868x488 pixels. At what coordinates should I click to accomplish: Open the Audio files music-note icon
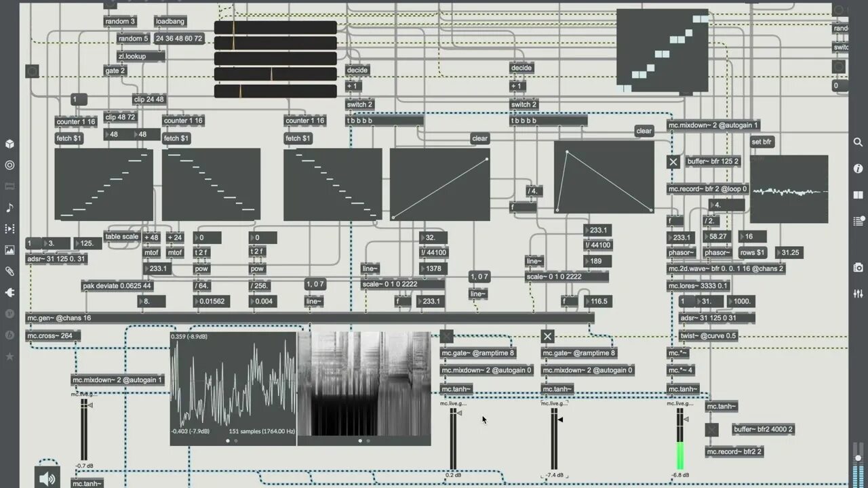pos(9,207)
